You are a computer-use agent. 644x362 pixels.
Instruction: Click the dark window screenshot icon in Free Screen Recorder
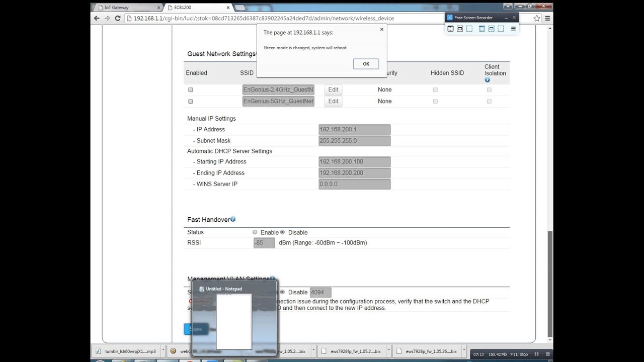(460, 29)
